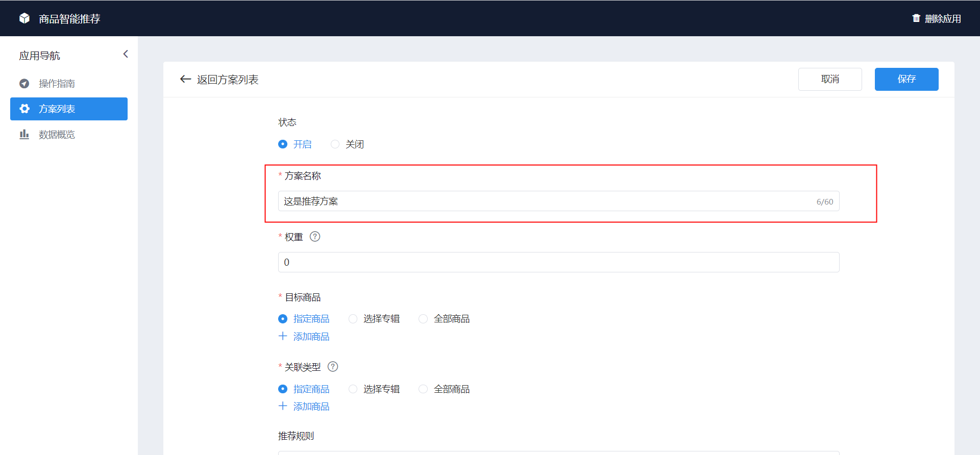Click the 添加商品 link under 目标商品
The width and height of the screenshot is (980, 455).
(311, 337)
